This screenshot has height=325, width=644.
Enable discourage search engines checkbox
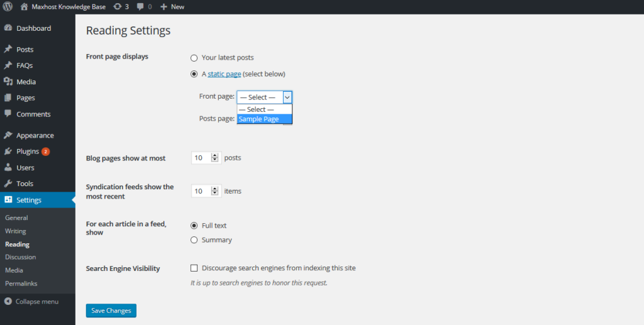(194, 268)
